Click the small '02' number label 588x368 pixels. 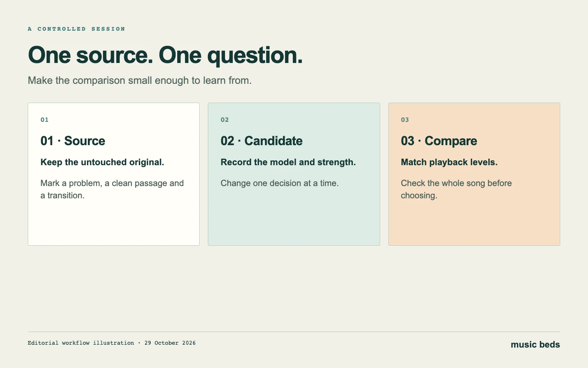coord(225,120)
